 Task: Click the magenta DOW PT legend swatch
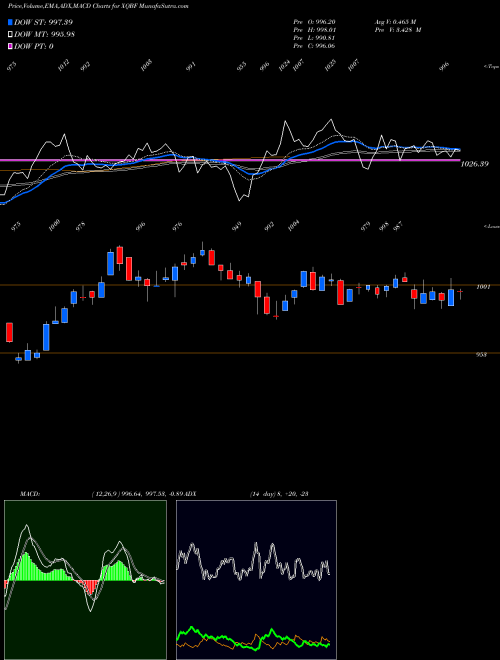pyautogui.click(x=10, y=46)
